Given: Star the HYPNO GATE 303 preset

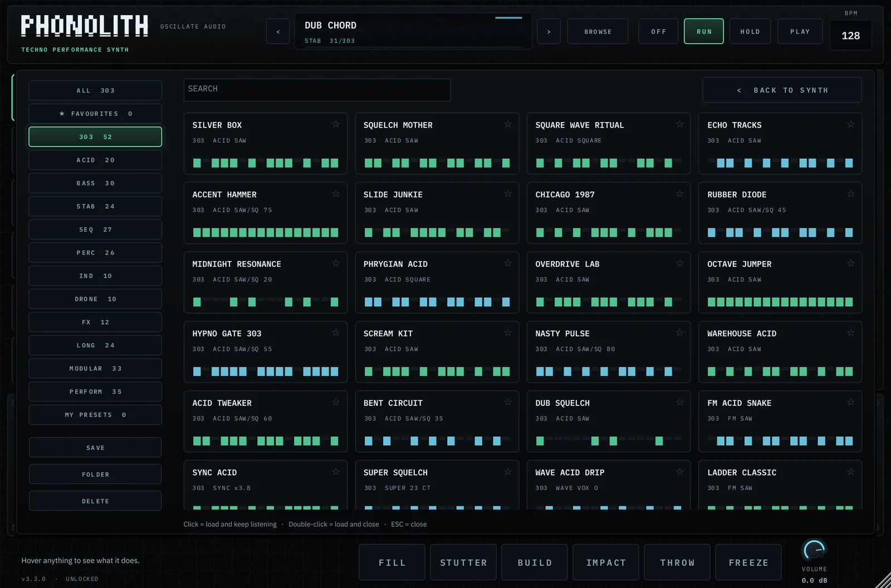Looking at the screenshot, I should pos(336,333).
